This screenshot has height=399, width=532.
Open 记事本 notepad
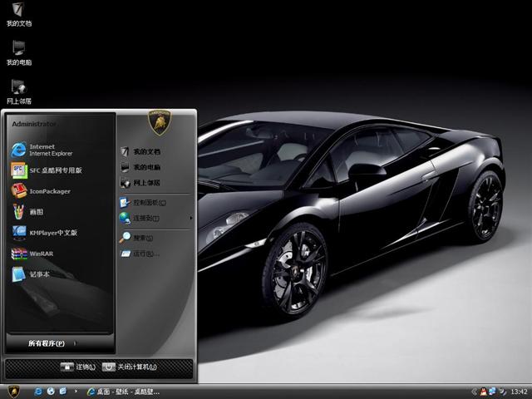point(39,274)
